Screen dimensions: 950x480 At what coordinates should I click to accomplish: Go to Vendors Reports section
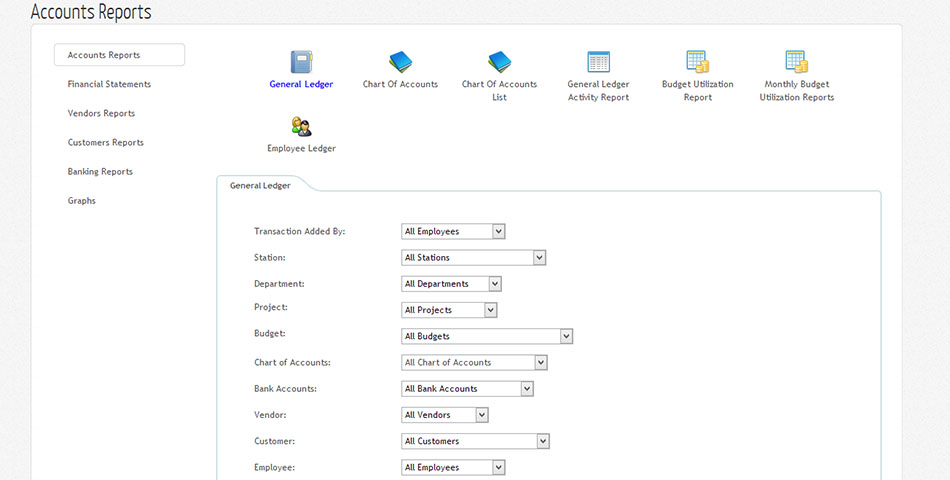tap(101, 113)
